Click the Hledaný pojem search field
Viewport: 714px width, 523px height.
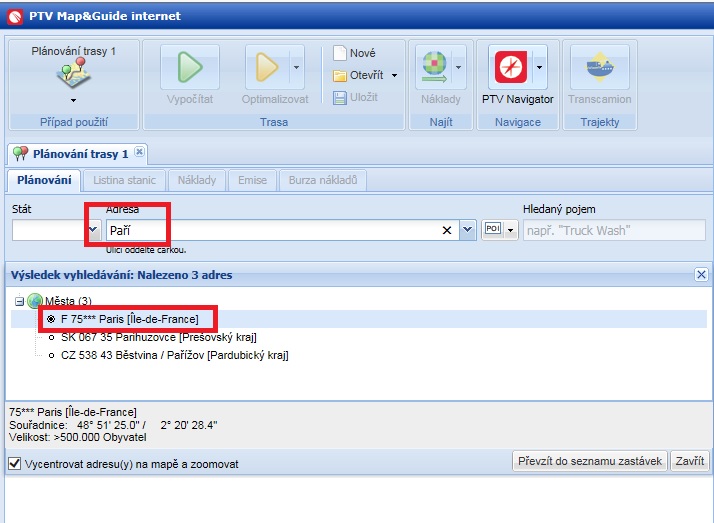614,230
